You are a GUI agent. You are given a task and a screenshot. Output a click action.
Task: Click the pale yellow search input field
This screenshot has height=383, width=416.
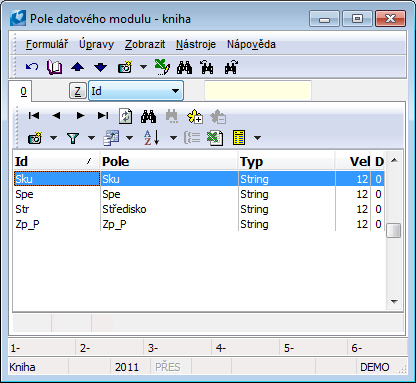point(258,90)
